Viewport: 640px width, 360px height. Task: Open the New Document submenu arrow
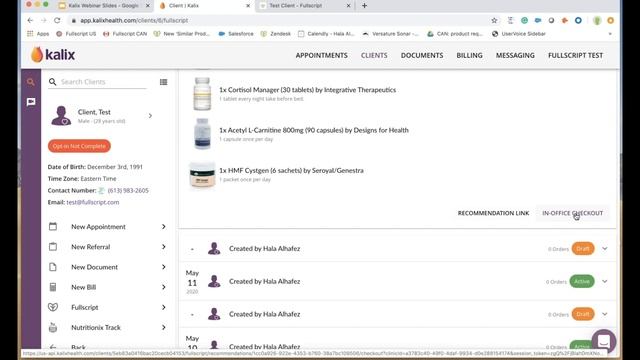pyautogui.click(x=163, y=267)
